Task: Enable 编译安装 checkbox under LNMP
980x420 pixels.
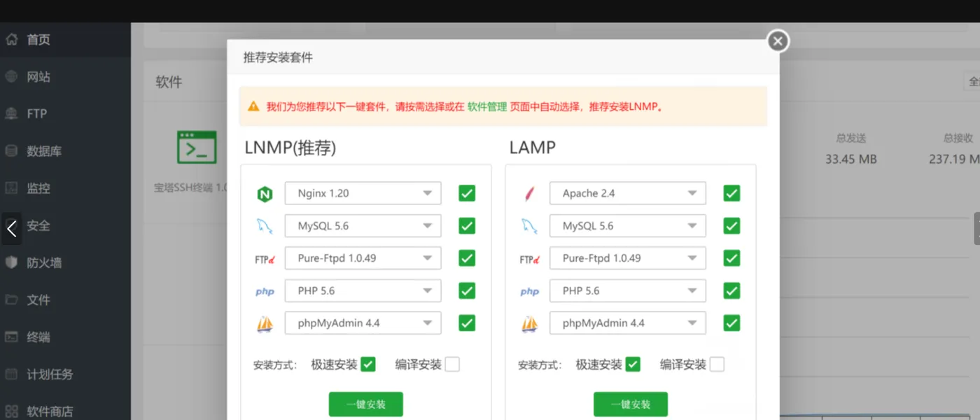Action: pos(452,364)
